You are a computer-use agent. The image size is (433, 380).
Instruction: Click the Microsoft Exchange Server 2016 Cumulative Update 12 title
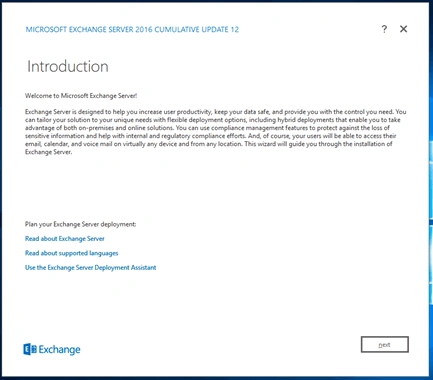click(132, 30)
